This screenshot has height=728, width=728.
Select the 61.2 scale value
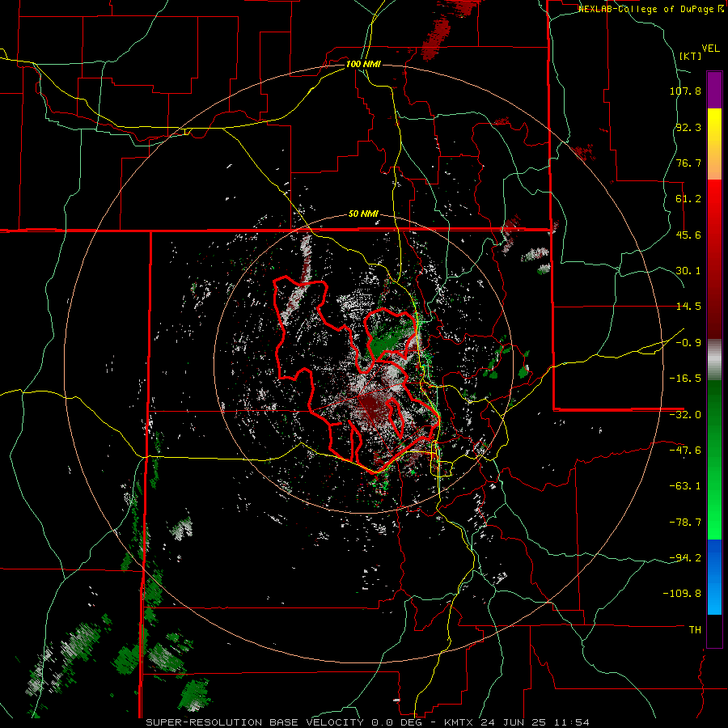688,199
